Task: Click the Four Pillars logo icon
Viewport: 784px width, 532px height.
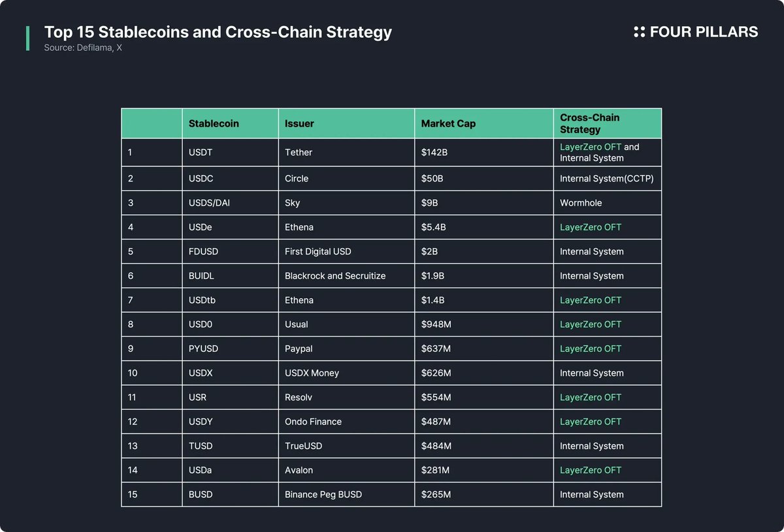Action: (x=639, y=32)
